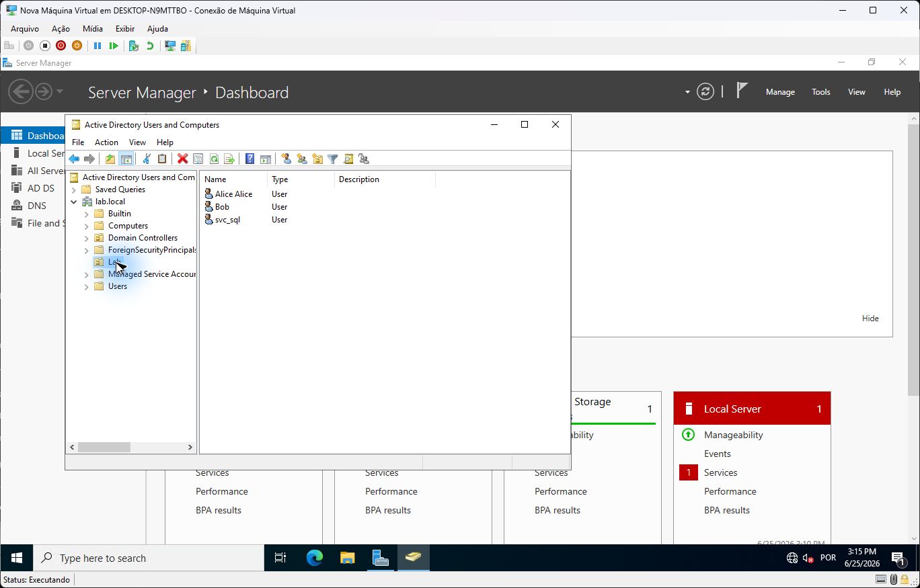The height and width of the screenshot is (588, 920).
Task: Click the Paste clipboard icon
Action: (162, 159)
